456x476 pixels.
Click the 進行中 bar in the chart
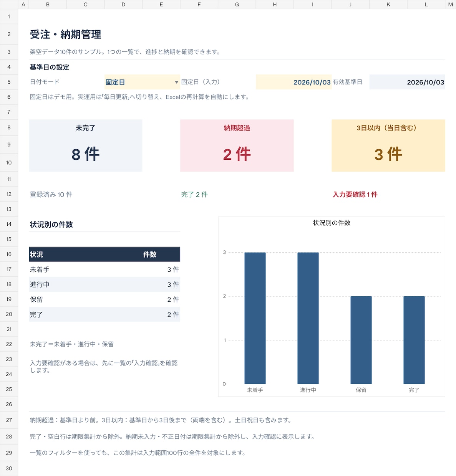308,318
